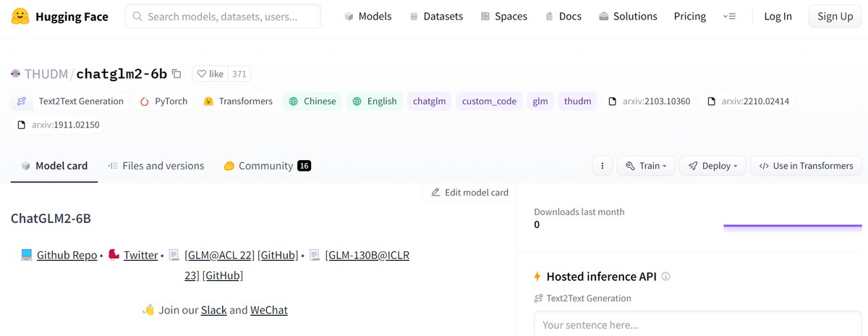Click the Your sentence here input box
The image size is (868, 336).
point(698,324)
